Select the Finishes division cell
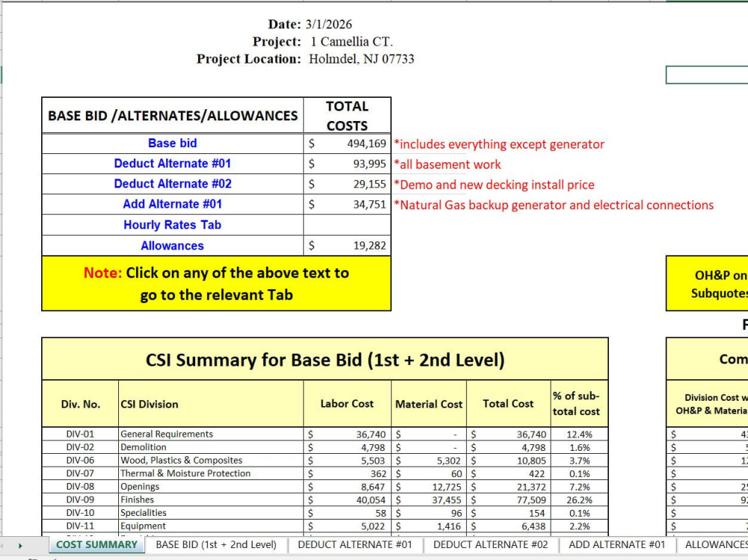Image resolution: width=748 pixels, height=560 pixels. tap(211, 500)
